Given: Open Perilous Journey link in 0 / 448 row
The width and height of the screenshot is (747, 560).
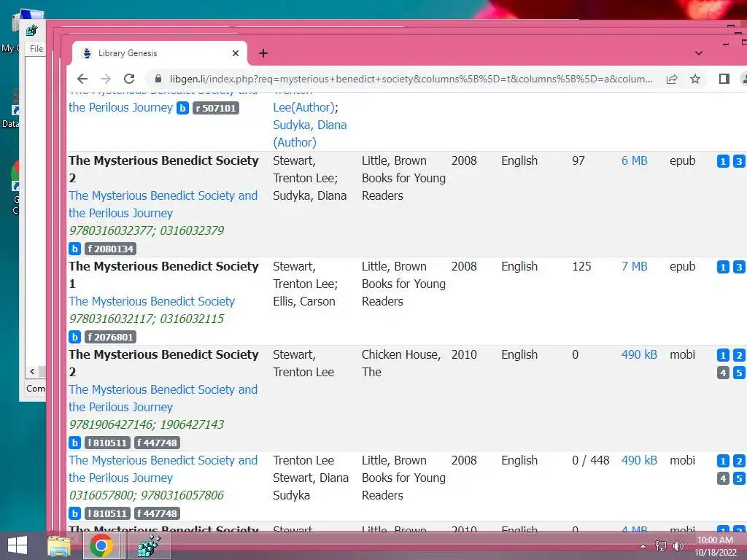Looking at the screenshot, I should tap(163, 469).
